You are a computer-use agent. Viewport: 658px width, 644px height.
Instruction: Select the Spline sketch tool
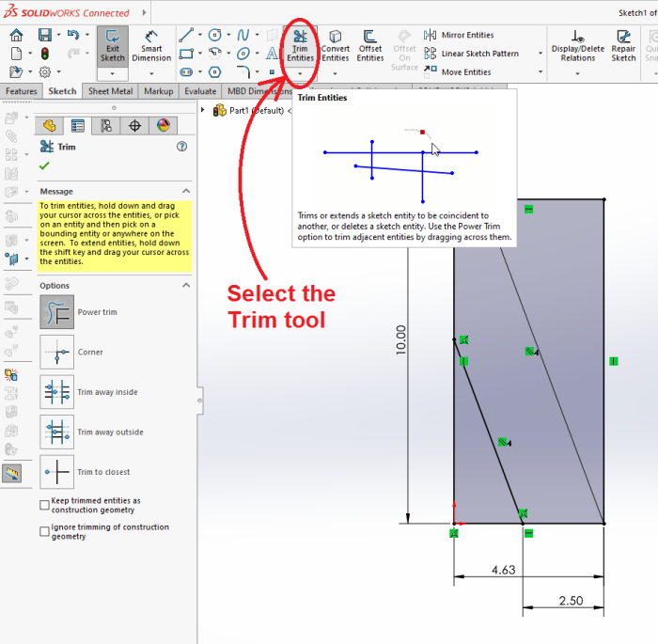243,35
